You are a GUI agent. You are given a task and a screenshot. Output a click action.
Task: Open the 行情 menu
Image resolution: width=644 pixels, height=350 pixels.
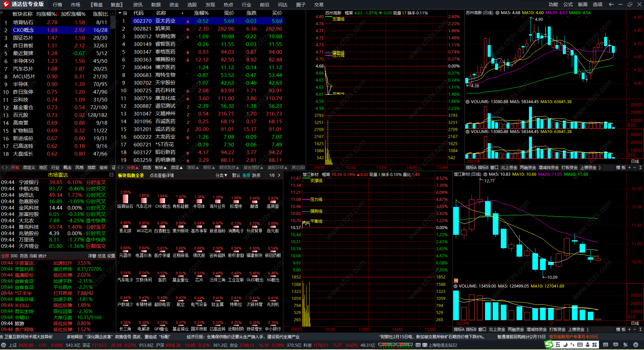[x=57, y=5]
